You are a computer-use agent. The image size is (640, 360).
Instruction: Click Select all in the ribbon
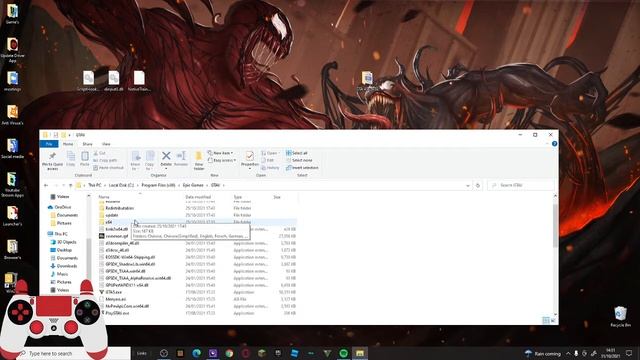[297, 153]
